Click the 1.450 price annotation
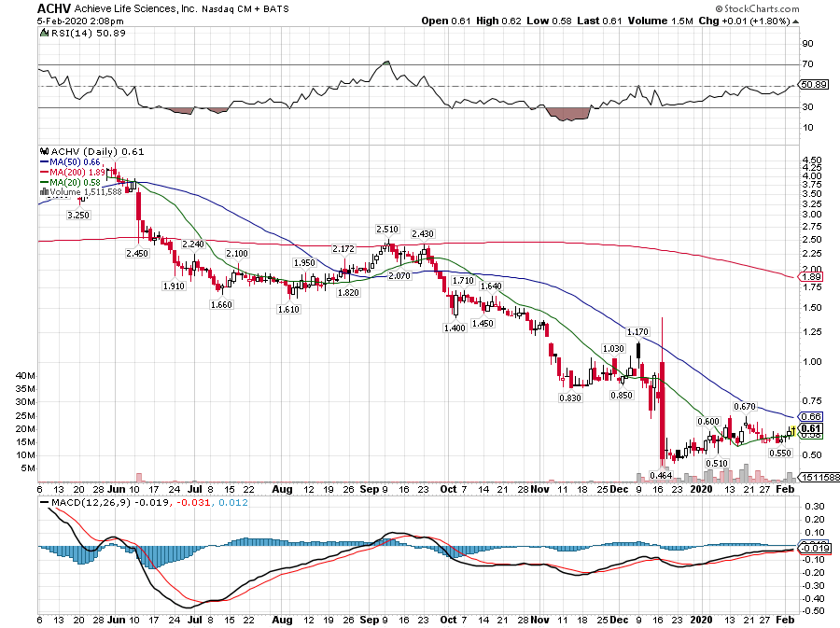The width and height of the screenshot is (840, 628). click(x=483, y=324)
